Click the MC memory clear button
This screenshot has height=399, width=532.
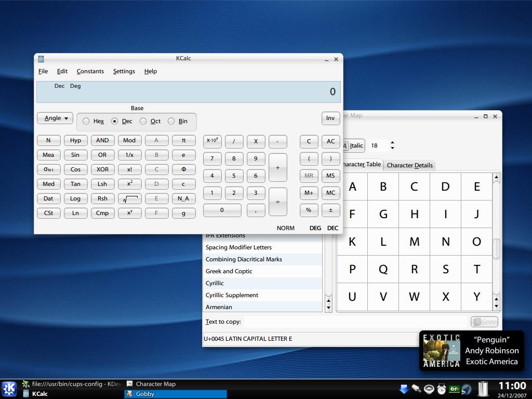pyautogui.click(x=330, y=193)
